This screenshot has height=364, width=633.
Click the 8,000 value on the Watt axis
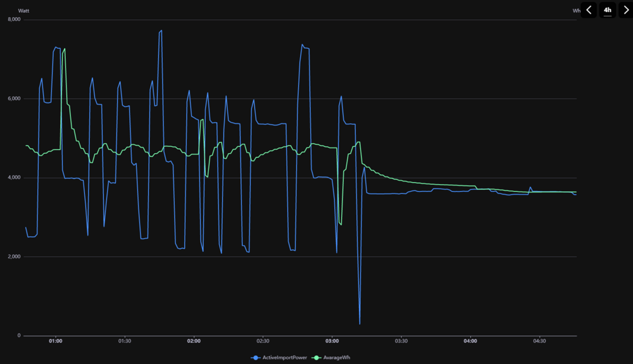point(14,20)
